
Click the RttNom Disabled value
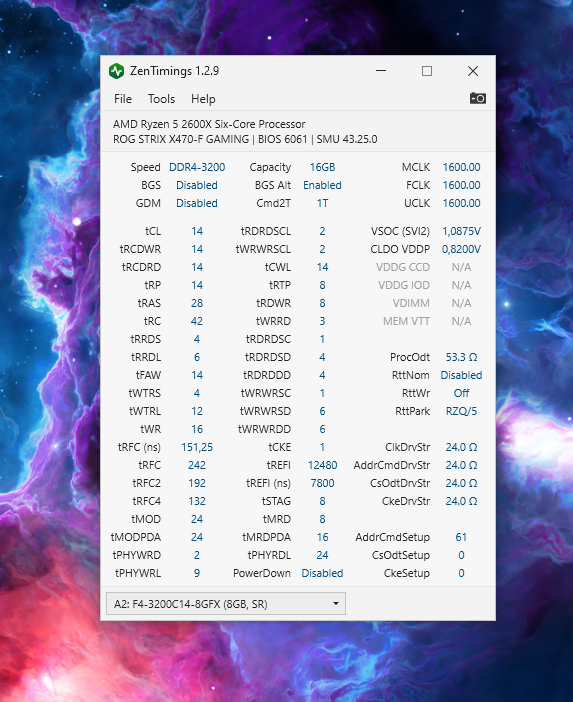click(x=462, y=375)
